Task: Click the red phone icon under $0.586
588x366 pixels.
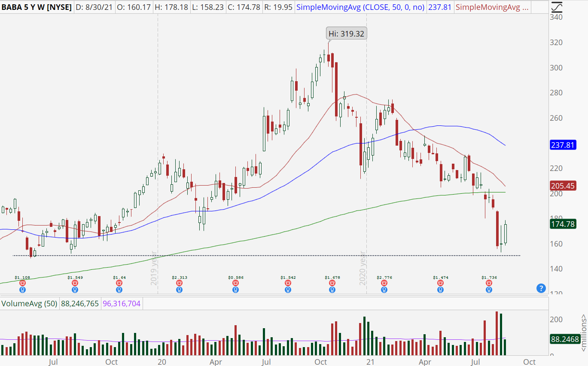Action: pyautogui.click(x=235, y=283)
